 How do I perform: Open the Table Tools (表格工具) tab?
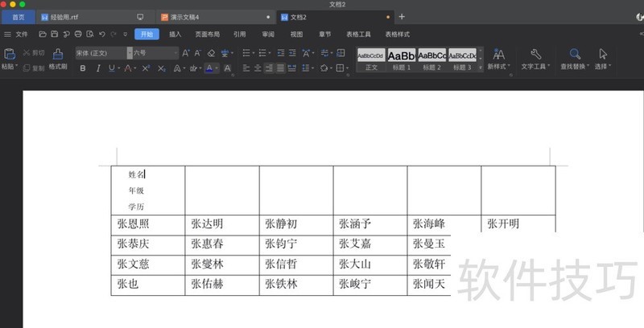point(358,35)
